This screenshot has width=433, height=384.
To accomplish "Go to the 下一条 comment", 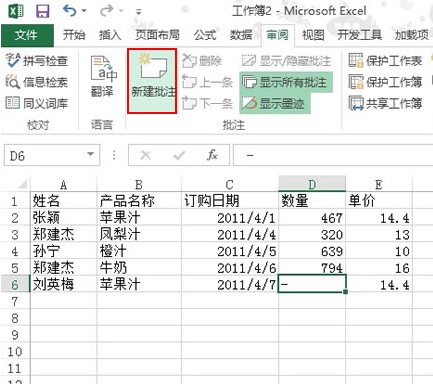I will pyautogui.click(x=207, y=103).
